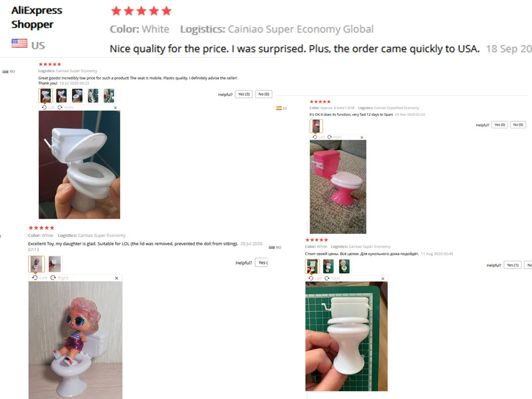The width and height of the screenshot is (532, 399).
Task: Rotate right icon above LOL doll photo
Action: coord(54,277)
